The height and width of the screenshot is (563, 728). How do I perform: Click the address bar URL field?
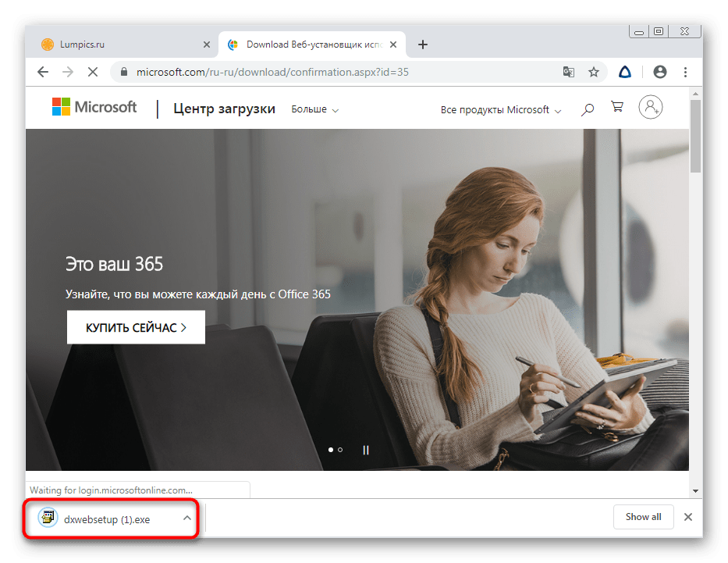tap(312, 72)
